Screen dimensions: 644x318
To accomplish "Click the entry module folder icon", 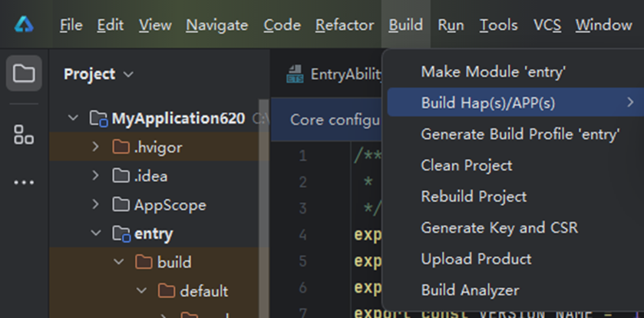I will point(121,234).
